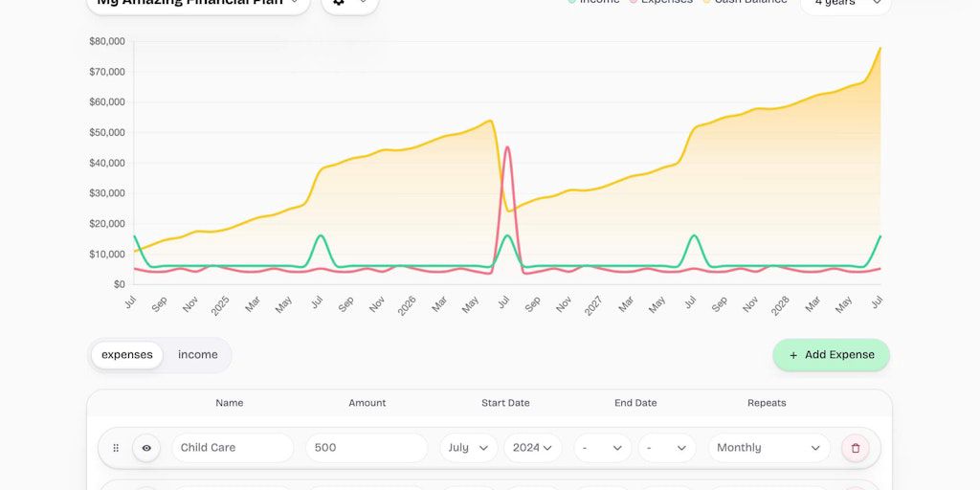Expand the 4 years timeframe dropdown
Image resolution: width=980 pixels, height=490 pixels.
pyautogui.click(x=845, y=3)
